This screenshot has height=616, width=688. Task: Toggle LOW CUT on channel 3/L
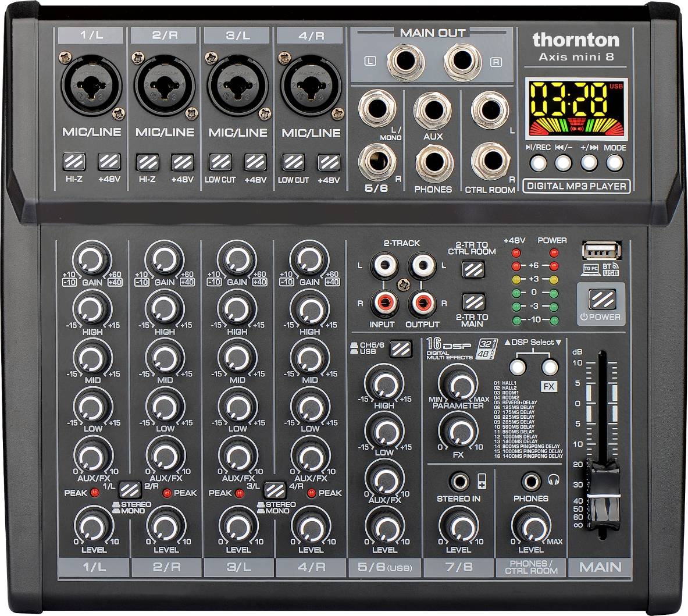(x=220, y=162)
